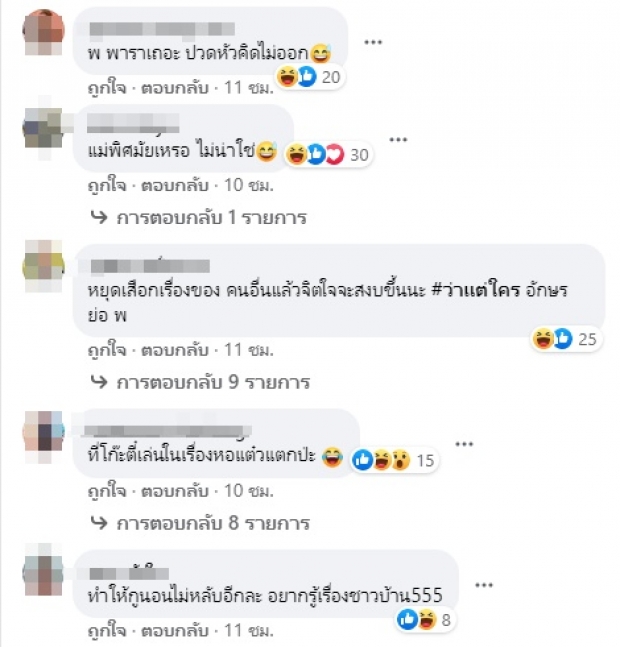View the 30 reactions on the แม่พิศมัยเหรอ comment
This screenshot has width=620, height=647.
coord(328,155)
